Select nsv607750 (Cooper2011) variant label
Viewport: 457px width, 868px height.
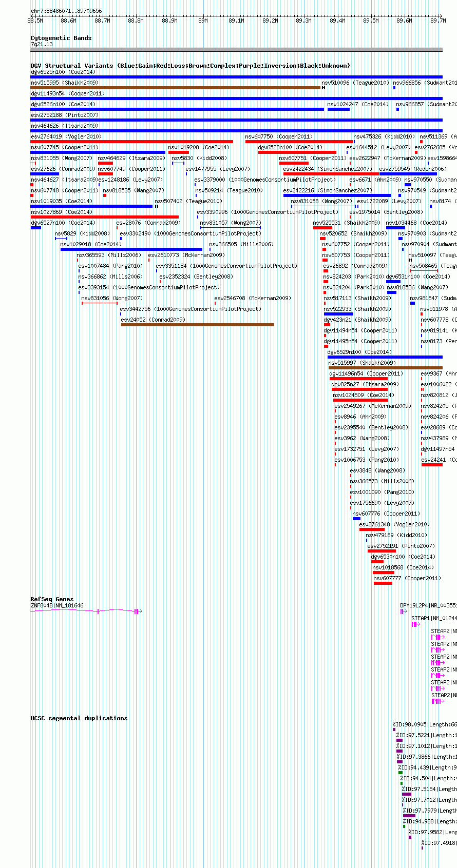click(279, 136)
